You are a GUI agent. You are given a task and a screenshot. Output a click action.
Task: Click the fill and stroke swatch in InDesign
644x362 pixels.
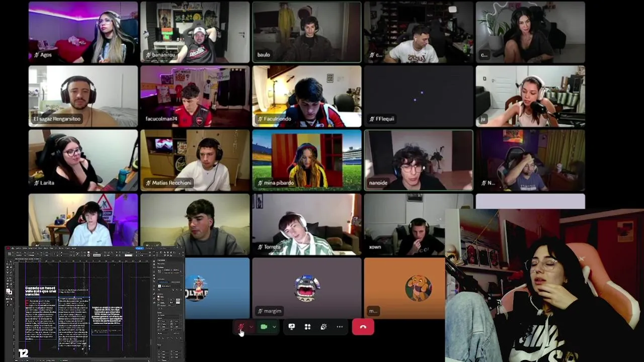9,291
